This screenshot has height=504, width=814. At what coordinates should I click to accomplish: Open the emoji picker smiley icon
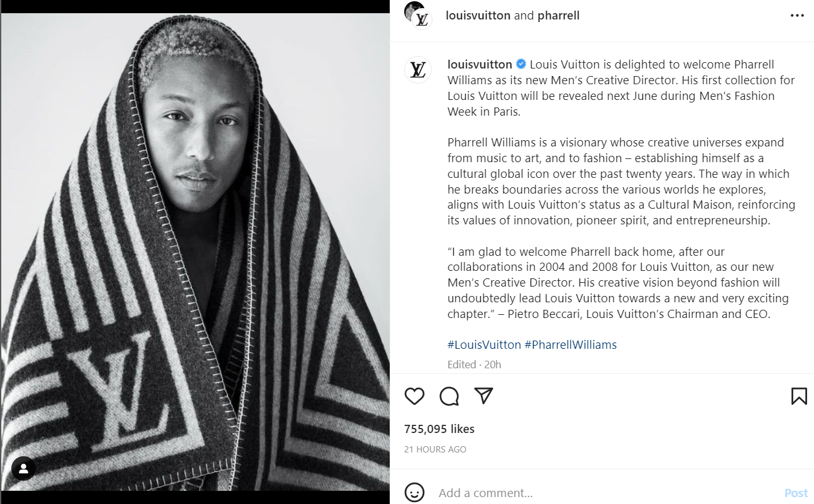point(414,493)
